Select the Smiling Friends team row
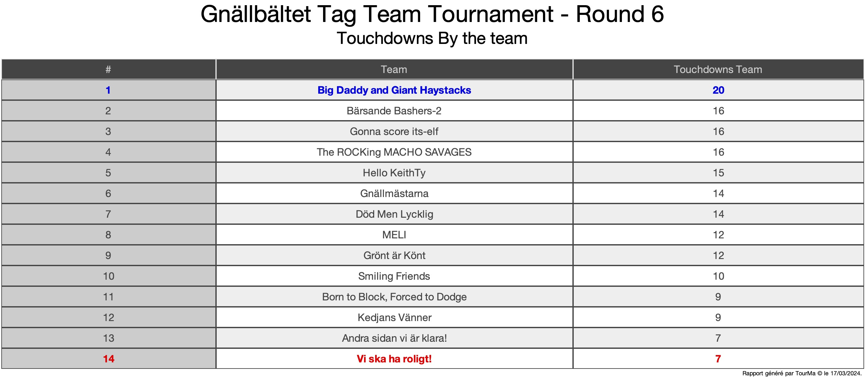Screen dimensions: 868x385 point(394,276)
